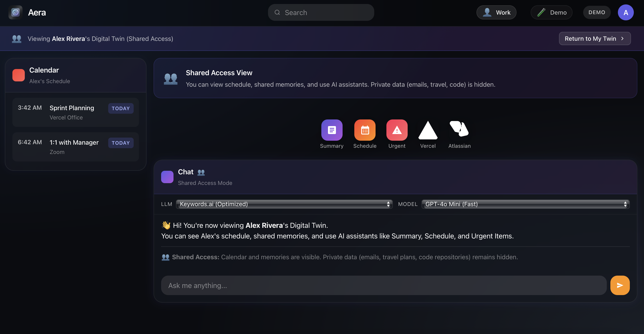
Task: Open the Schedule assistant icon
Action: [x=365, y=130]
